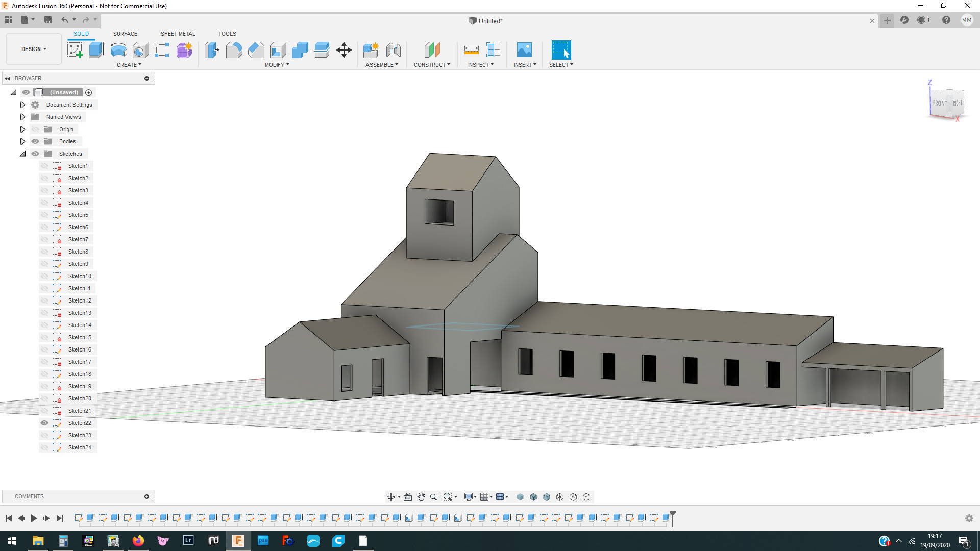
Task: Select the Pan hand tool
Action: [421, 497]
